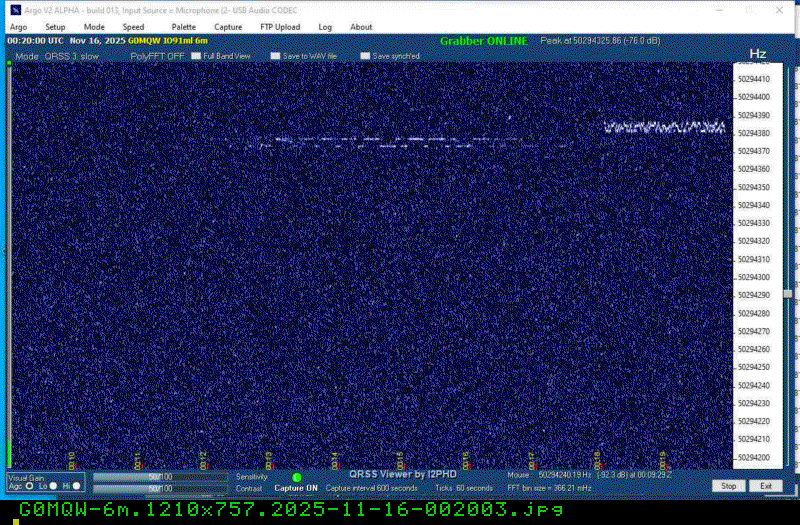The image size is (800, 525).
Task: Click the Sensitivity slider bar
Action: pos(160,477)
